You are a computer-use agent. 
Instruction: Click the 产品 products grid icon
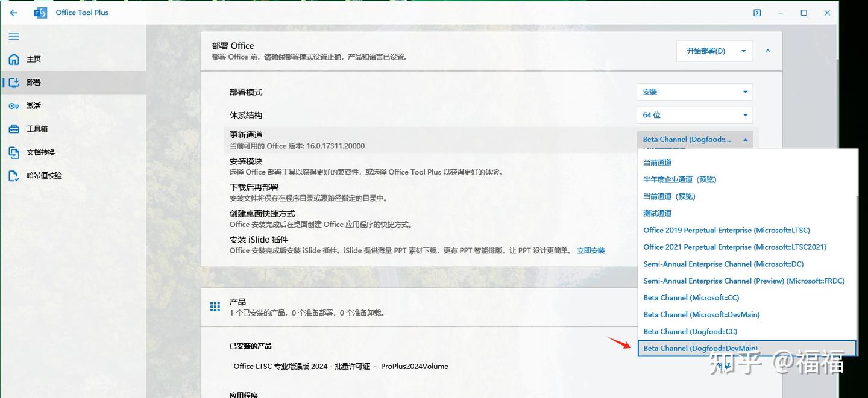click(215, 306)
